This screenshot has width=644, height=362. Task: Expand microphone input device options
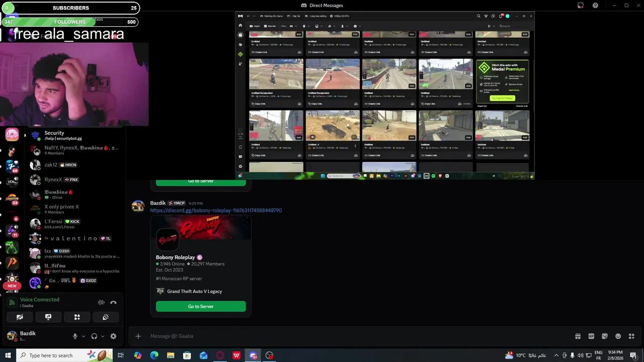83,336
